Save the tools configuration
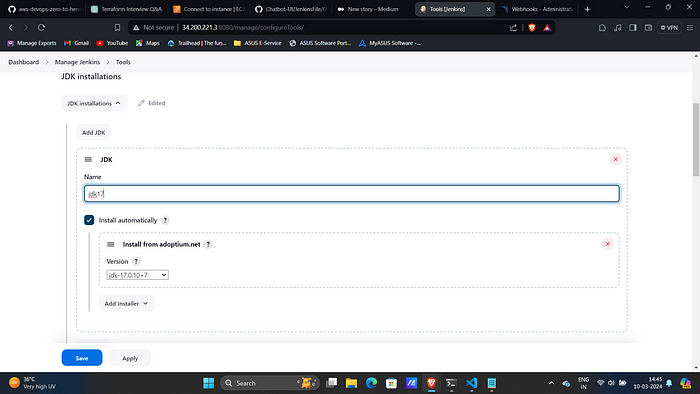 (82, 358)
